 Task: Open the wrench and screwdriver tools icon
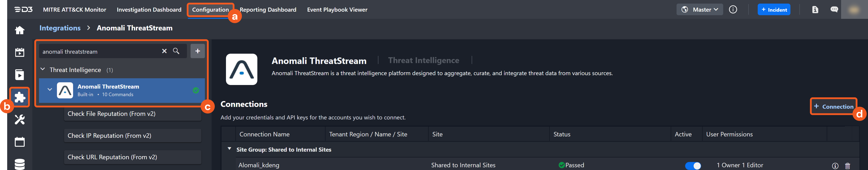[x=20, y=119]
